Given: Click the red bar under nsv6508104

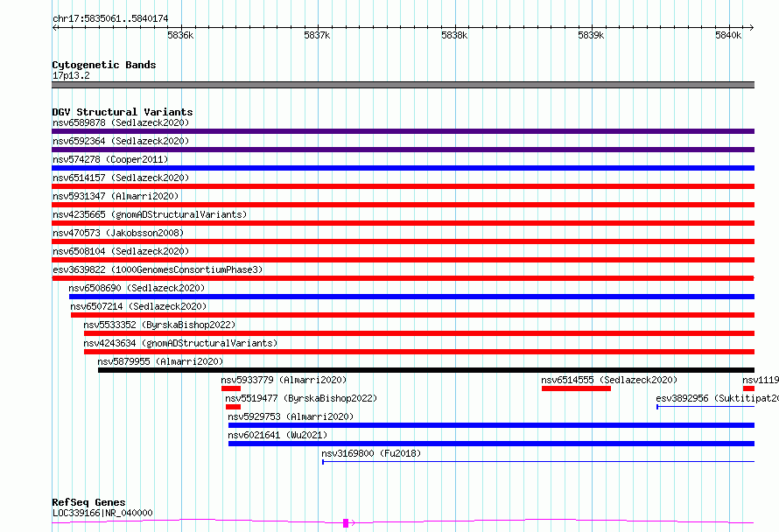Looking at the screenshot, I should tap(403, 260).
